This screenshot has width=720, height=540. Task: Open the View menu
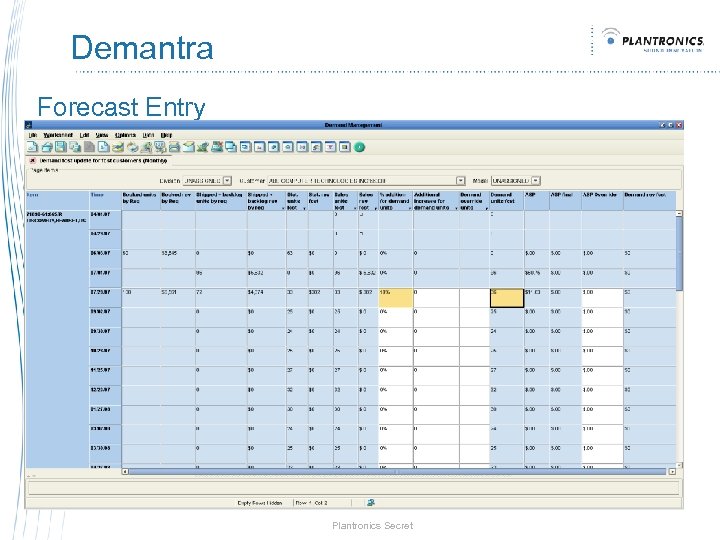(x=102, y=135)
